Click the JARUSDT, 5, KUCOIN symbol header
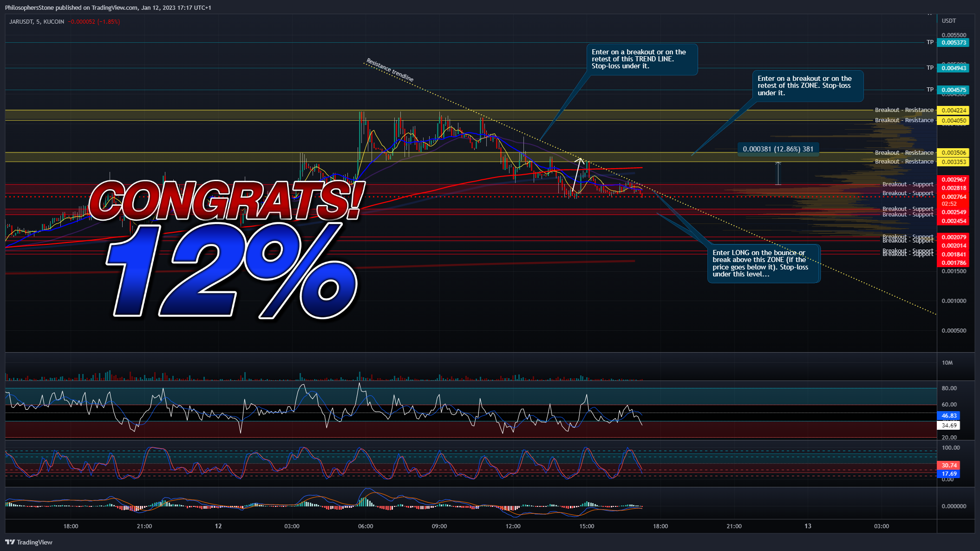This screenshot has width=980, height=551. tap(37, 22)
